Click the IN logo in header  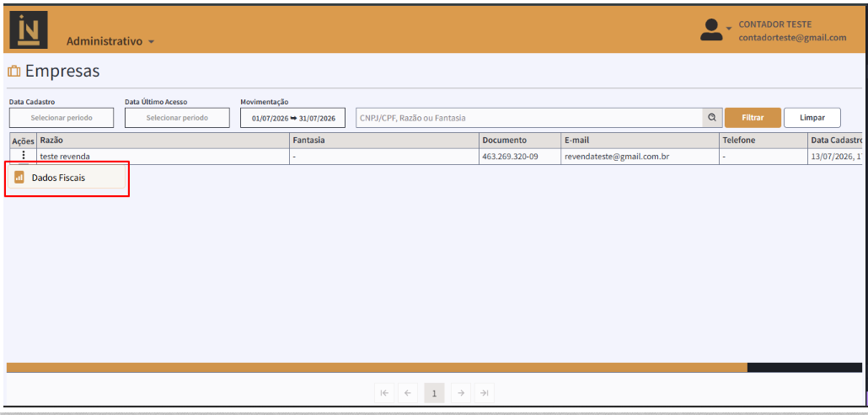(x=29, y=29)
